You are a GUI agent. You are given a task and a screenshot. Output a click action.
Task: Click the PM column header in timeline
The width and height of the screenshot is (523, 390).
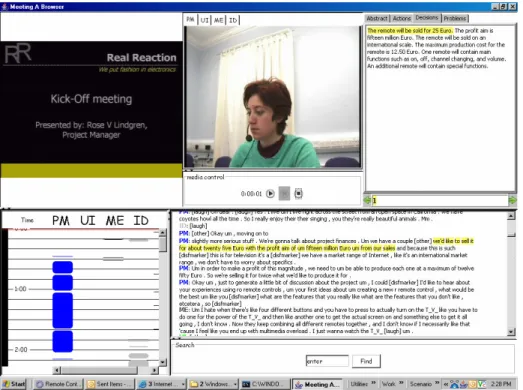[61, 221]
